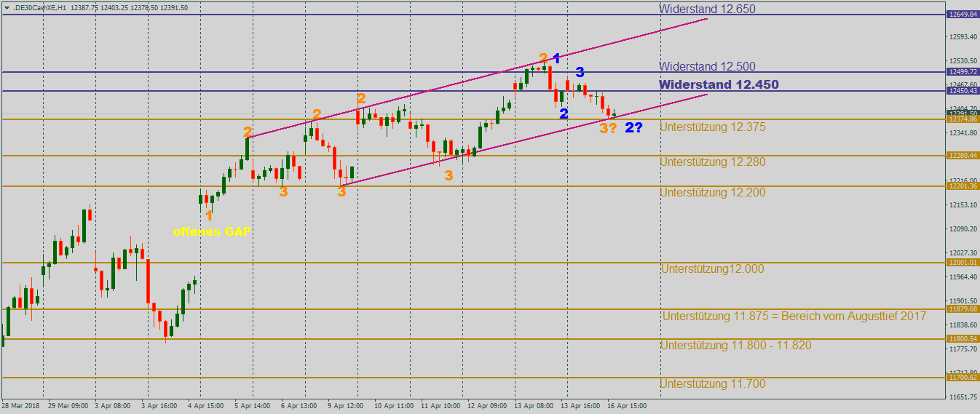This screenshot has width=980, height=414.
Task: Click the 11651.75 price scale value
Action: (963, 397)
